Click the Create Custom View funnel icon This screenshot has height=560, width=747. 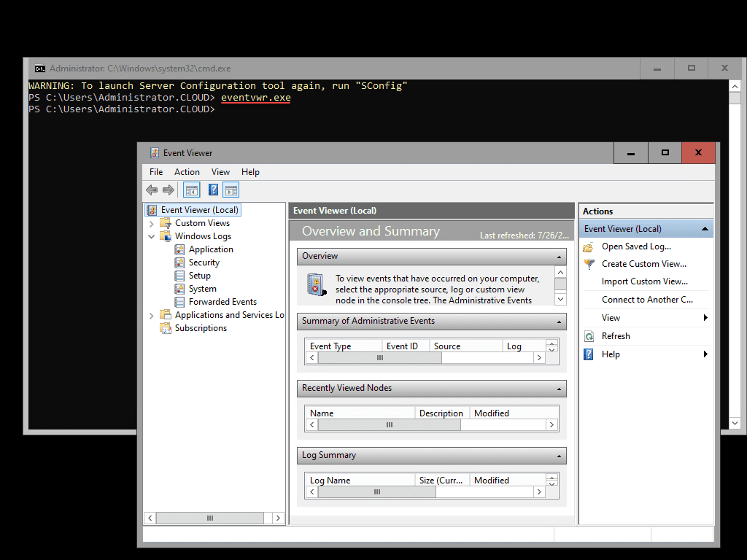click(589, 264)
